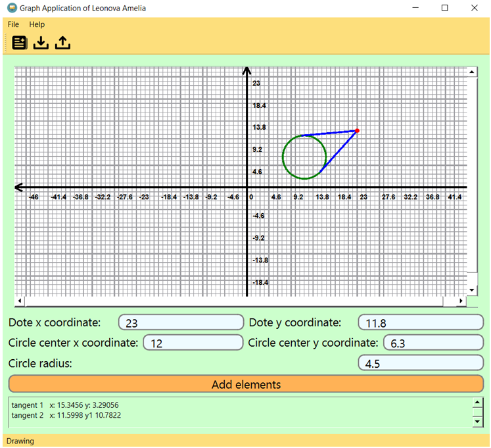The width and height of the screenshot is (491, 448).
Task: Click graph horizontal scrollbar right arrow
Action: pyautogui.click(x=461, y=301)
